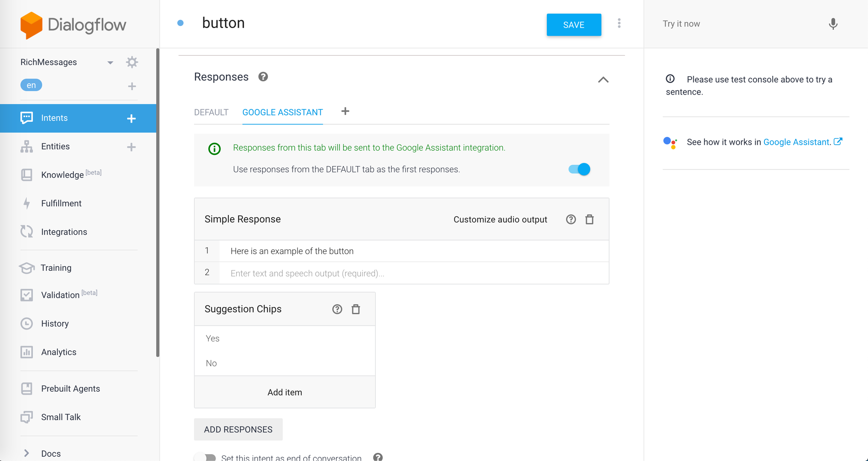
Task: Open the RichMessages agent dropdown
Action: click(x=110, y=63)
